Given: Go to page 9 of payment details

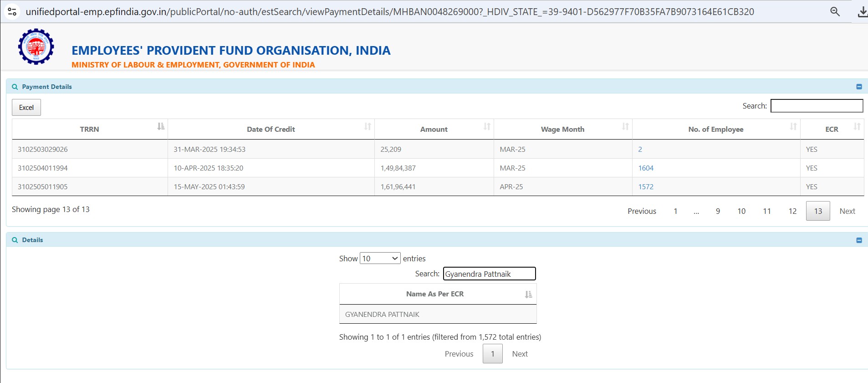Looking at the screenshot, I should 718,211.
